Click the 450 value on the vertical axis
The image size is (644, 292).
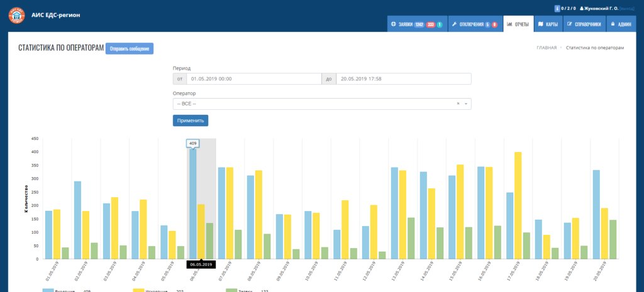(35, 139)
